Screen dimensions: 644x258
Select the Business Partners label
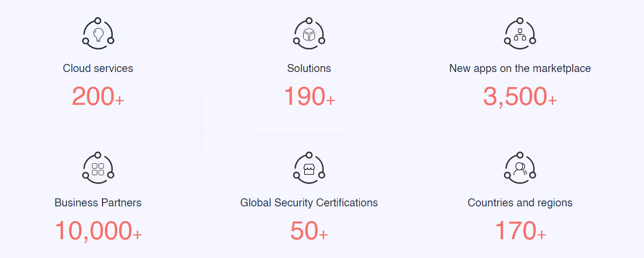98,203
